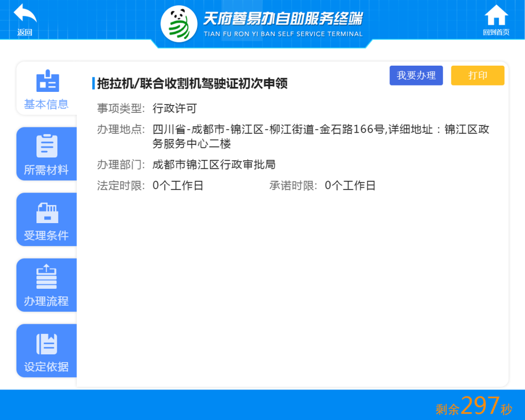
Task: Open the 受理条件 icon
Action: (47, 213)
